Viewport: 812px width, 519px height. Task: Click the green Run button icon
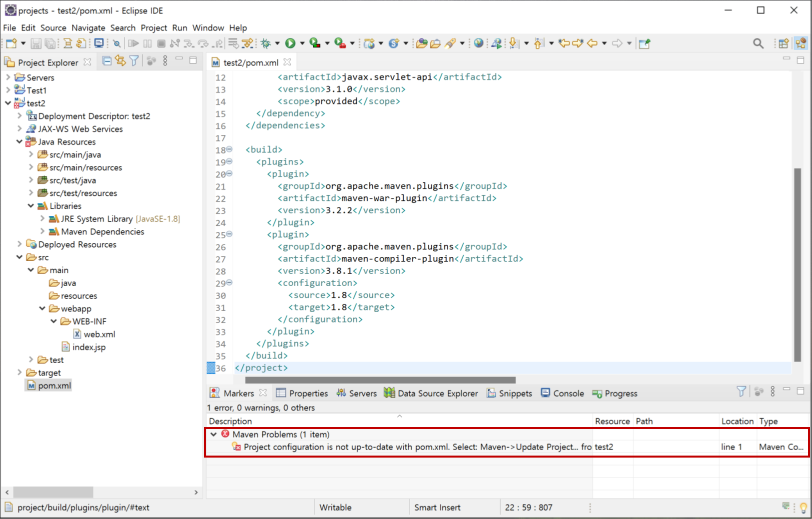[x=290, y=43]
